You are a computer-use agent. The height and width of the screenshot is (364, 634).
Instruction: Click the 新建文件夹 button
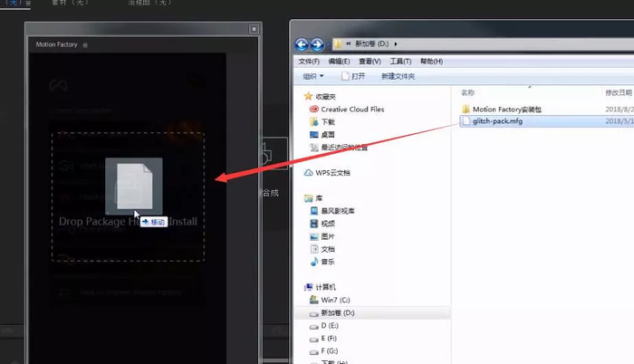click(x=398, y=76)
